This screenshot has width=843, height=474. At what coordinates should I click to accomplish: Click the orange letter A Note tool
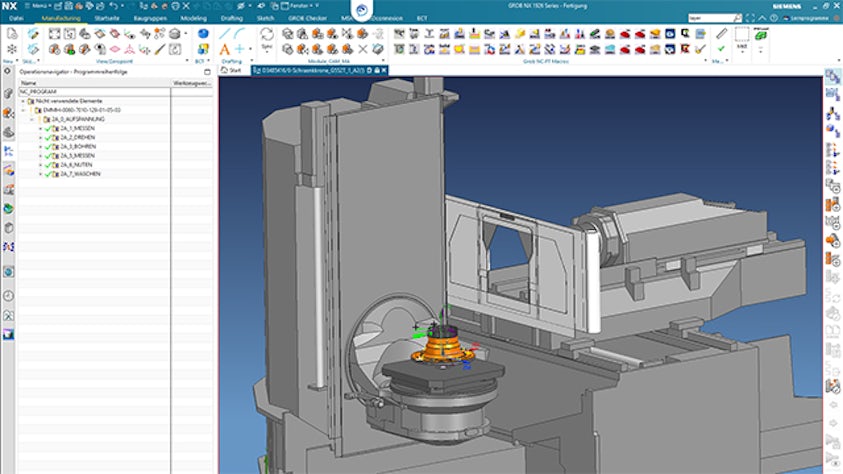click(x=225, y=49)
